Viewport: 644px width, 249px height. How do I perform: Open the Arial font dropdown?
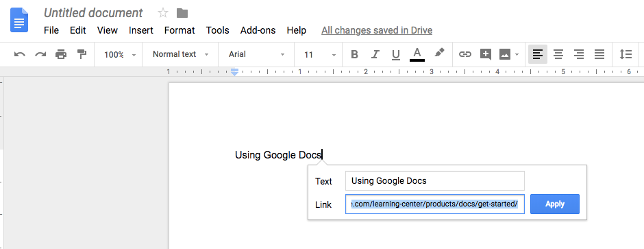[x=256, y=54]
